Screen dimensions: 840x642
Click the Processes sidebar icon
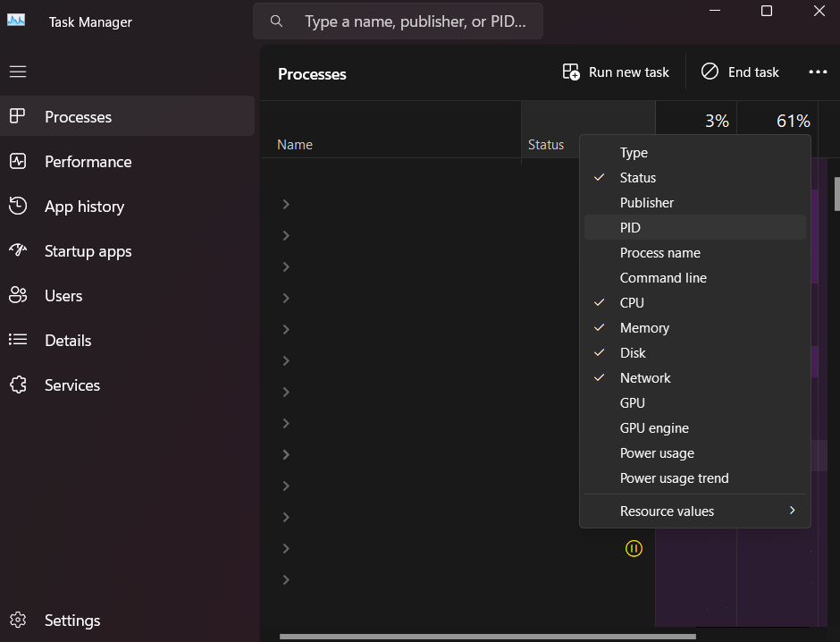18,115
